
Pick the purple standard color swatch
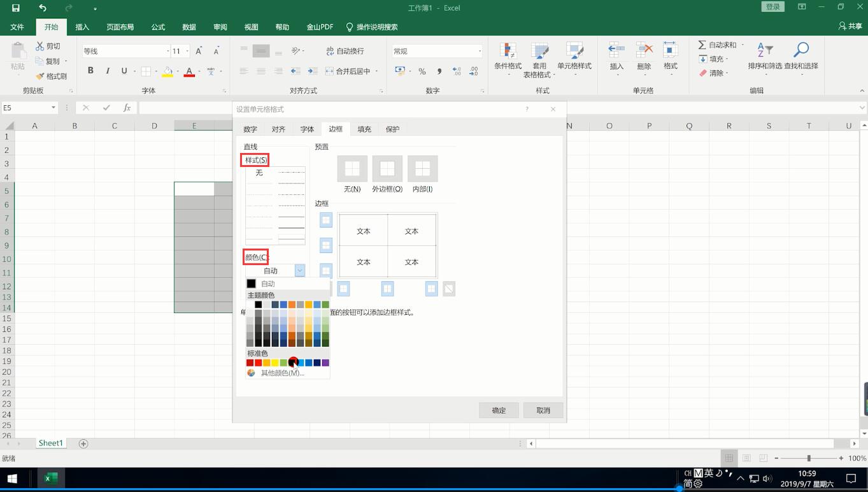325,363
